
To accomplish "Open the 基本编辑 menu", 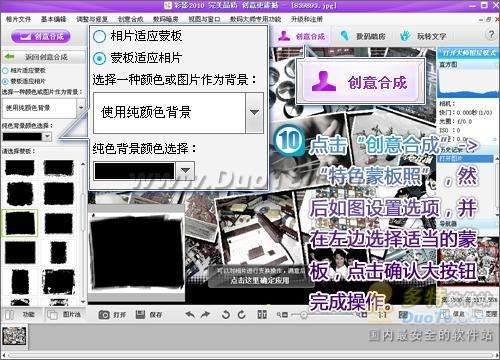I will tap(53, 19).
